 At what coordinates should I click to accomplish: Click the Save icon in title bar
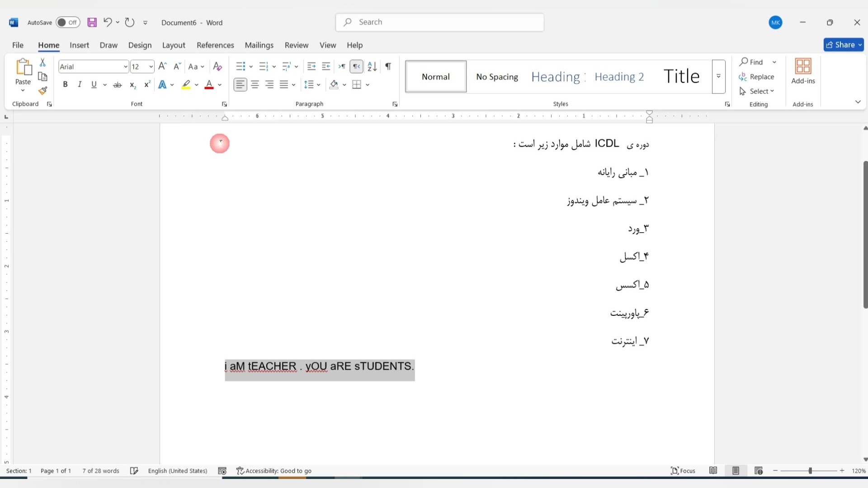tap(92, 23)
